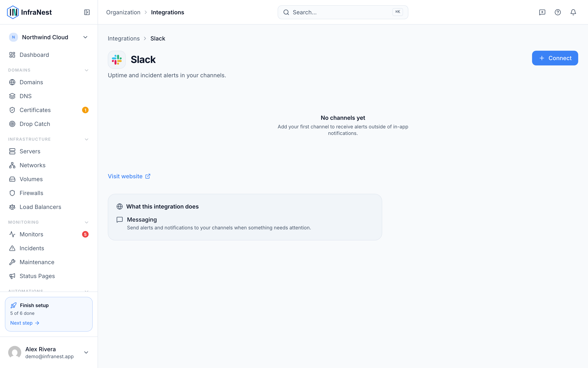Go to Load Balancers

49,207
